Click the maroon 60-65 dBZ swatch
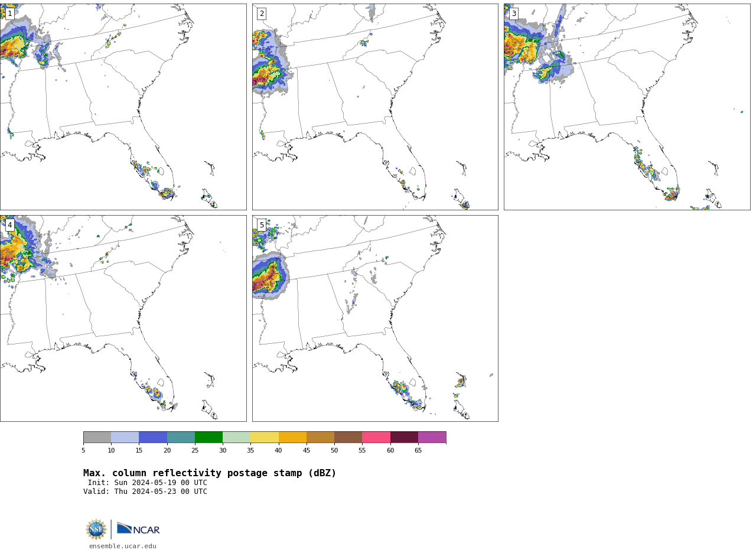 [404, 437]
